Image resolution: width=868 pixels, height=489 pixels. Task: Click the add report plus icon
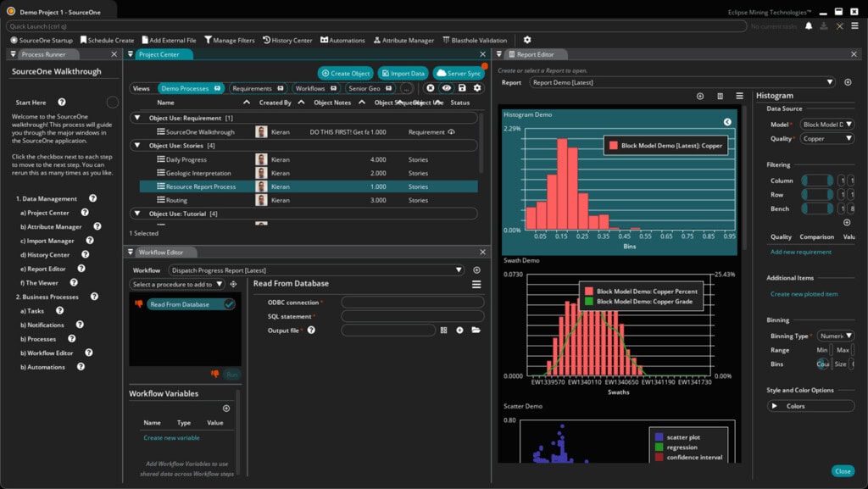pos(848,82)
